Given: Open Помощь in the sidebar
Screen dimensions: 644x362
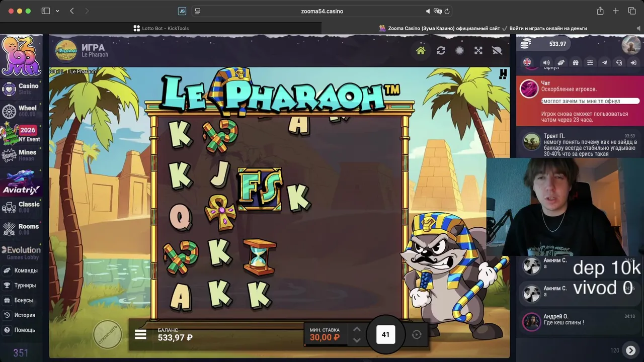Looking at the screenshot, I should 21,330.
